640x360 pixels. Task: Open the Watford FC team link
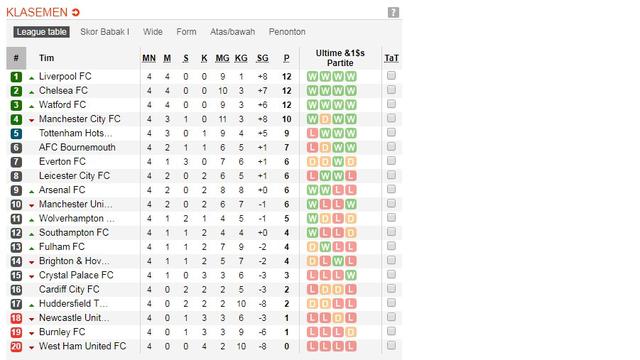click(x=62, y=105)
